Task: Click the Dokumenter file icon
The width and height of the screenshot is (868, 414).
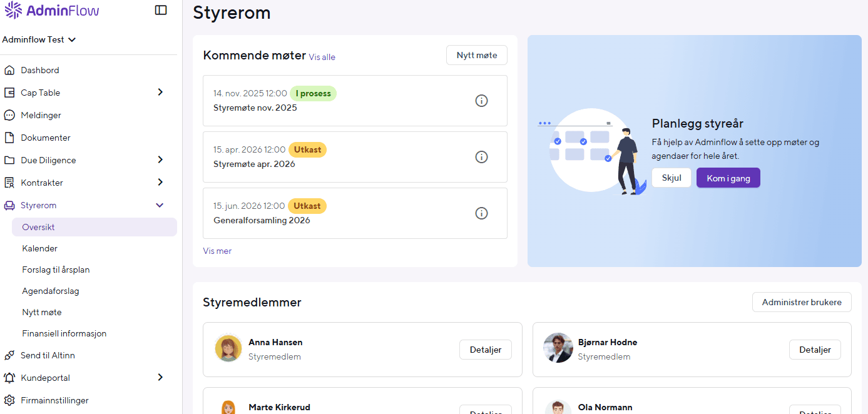Action: click(x=9, y=138)
